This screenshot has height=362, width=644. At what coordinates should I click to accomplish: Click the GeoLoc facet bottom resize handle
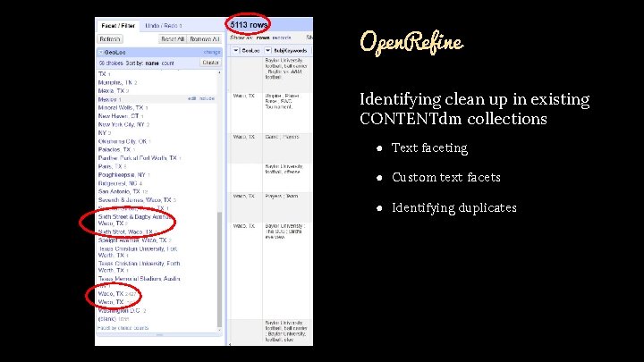click(x=160, y=335)
